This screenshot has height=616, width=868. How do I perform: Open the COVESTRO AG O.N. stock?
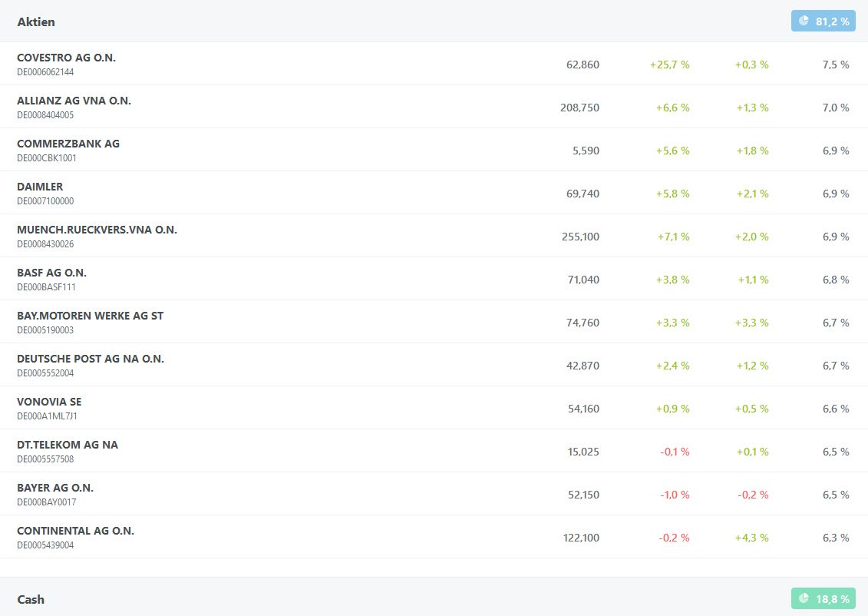coord(66,58)
